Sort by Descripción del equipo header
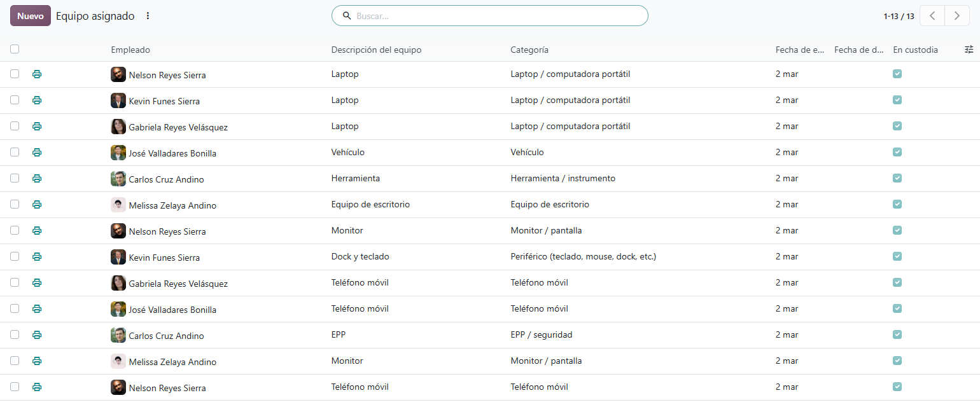This screenshot has height=407, width=980. tap(376, 50)
